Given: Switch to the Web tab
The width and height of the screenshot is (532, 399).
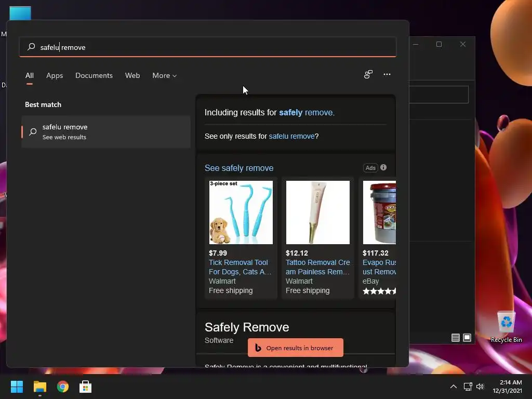Looking at the screenshot, I should [132, 75].
